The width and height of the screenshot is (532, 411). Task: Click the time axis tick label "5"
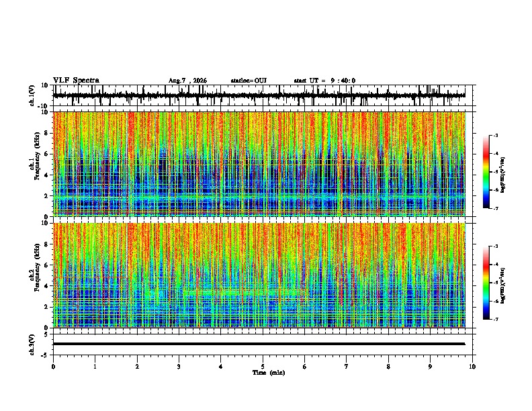click(x=263, y=367)
